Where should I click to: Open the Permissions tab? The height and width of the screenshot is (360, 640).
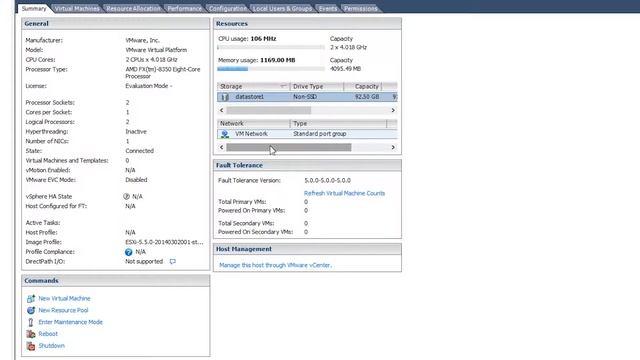click(361, 8)
